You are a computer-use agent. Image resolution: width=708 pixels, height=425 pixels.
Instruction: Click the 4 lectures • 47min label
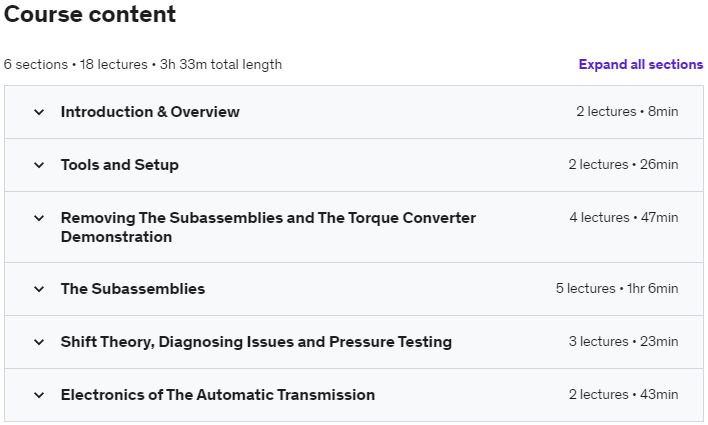623,218
